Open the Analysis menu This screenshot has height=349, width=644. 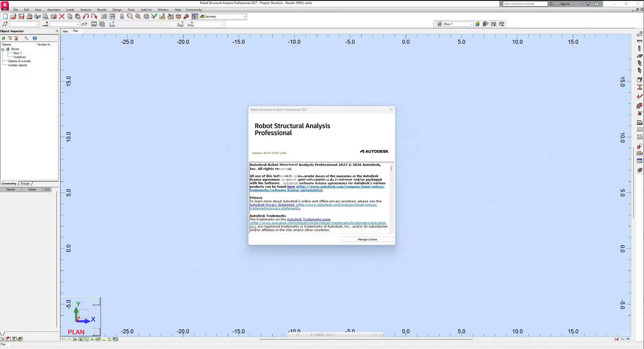(86, 10)
